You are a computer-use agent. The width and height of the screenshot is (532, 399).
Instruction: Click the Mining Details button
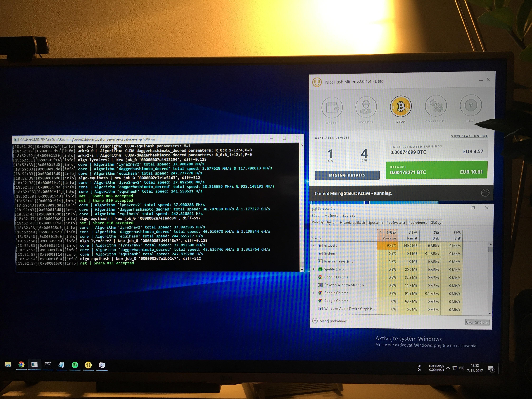347,175
